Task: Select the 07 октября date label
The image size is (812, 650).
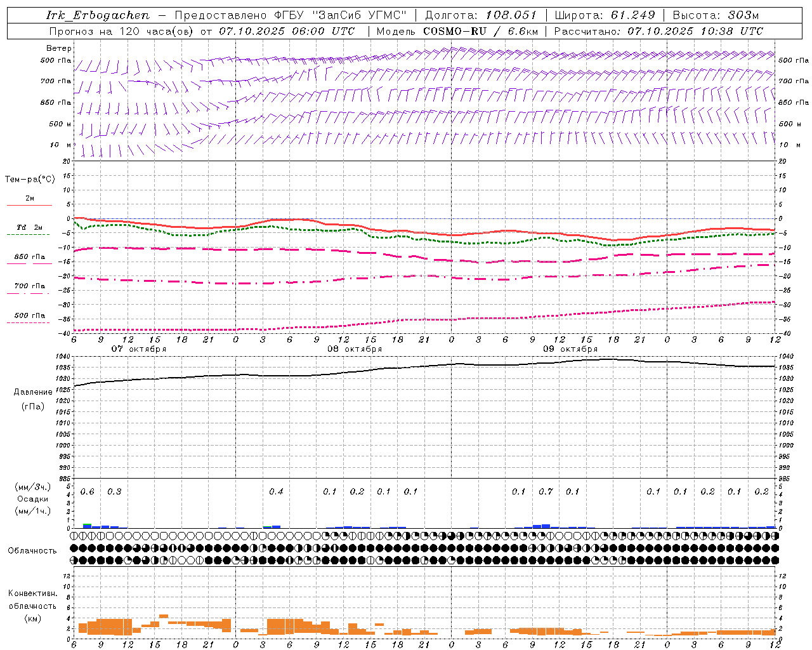Action: tap(139, 348)
